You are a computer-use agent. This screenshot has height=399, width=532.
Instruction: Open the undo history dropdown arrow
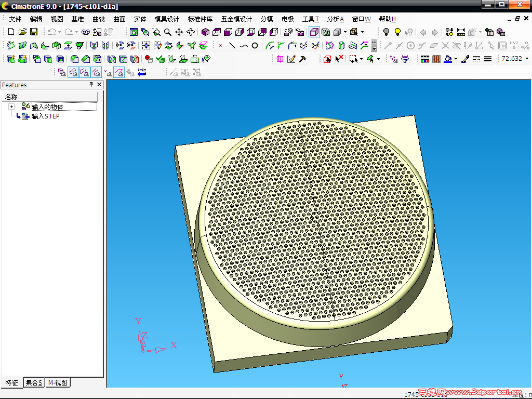[59, 32]
